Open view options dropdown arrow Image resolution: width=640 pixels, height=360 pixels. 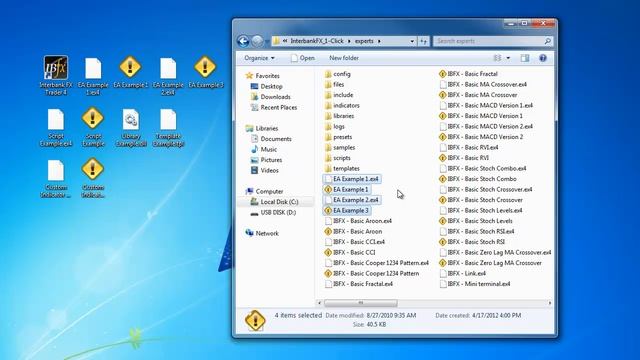(508, 58)
